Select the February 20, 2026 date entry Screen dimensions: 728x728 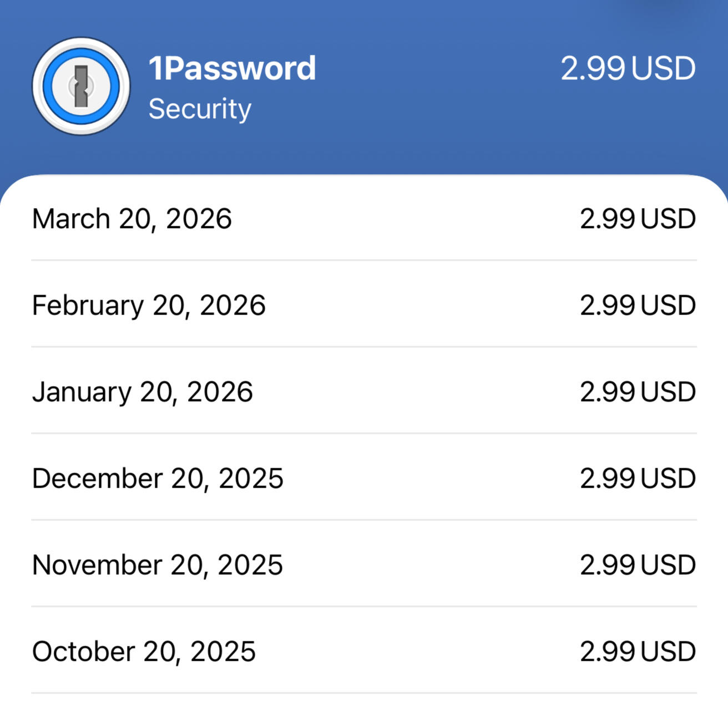149,305
